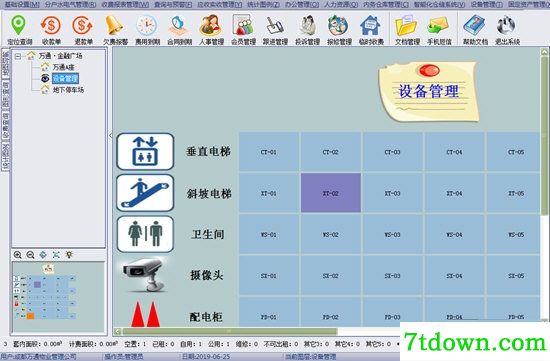
Task: Select equipment cell XT-01
Action: tap(269, 193)
